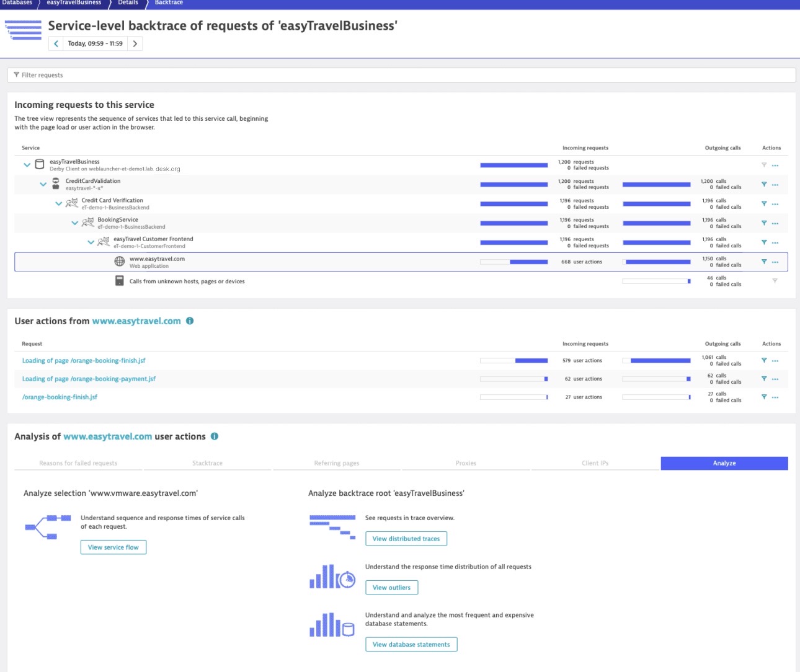Open the Today 09:59 - 11:59 timeframe selector
Screen dimensions: 800x672
pos(95,43)
